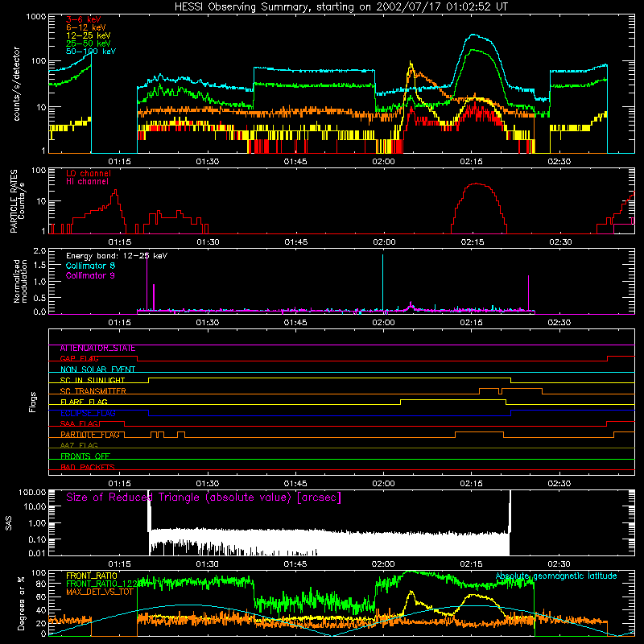Click the "60" tick on bottom panel axis
The height and width of the screenshot is (644, 644).
click(x=41, y=597)
